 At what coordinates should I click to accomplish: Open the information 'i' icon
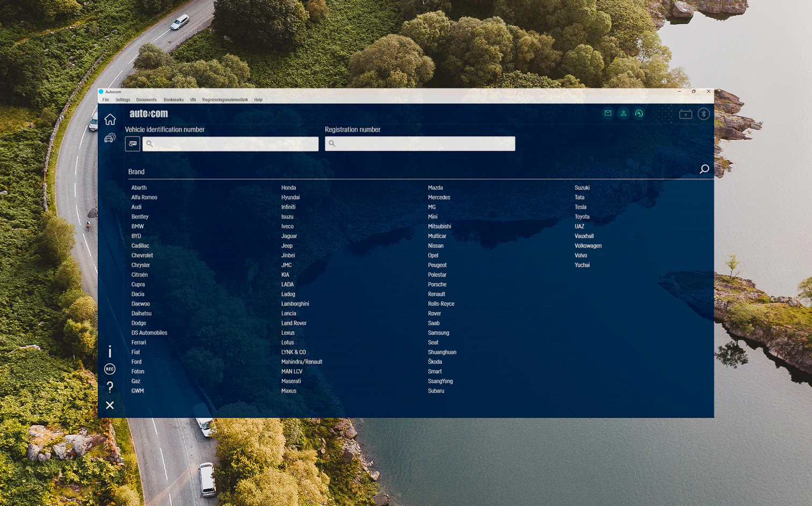tap(110, 351)
